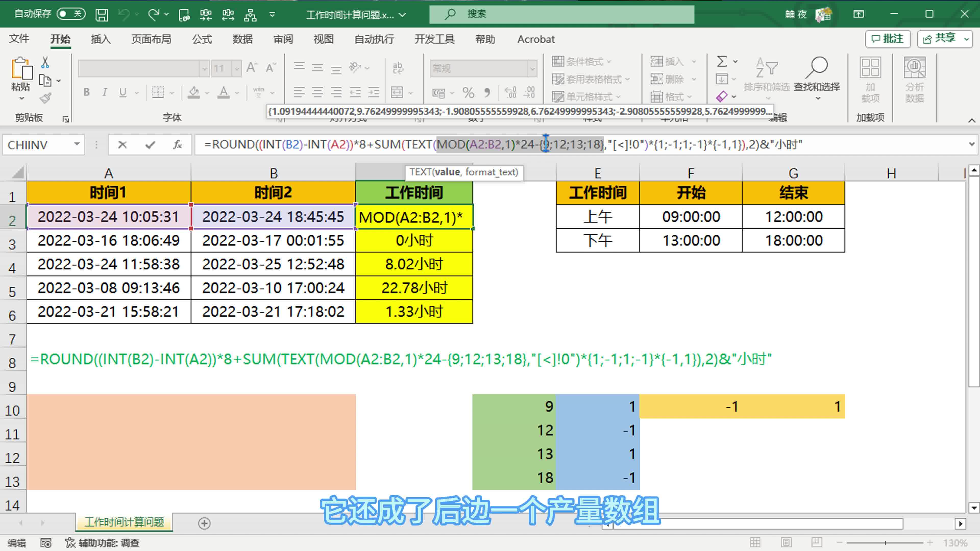Click the Format Painter brush icon
This screenshot has height=551, width=980.
tap(45, 98)
